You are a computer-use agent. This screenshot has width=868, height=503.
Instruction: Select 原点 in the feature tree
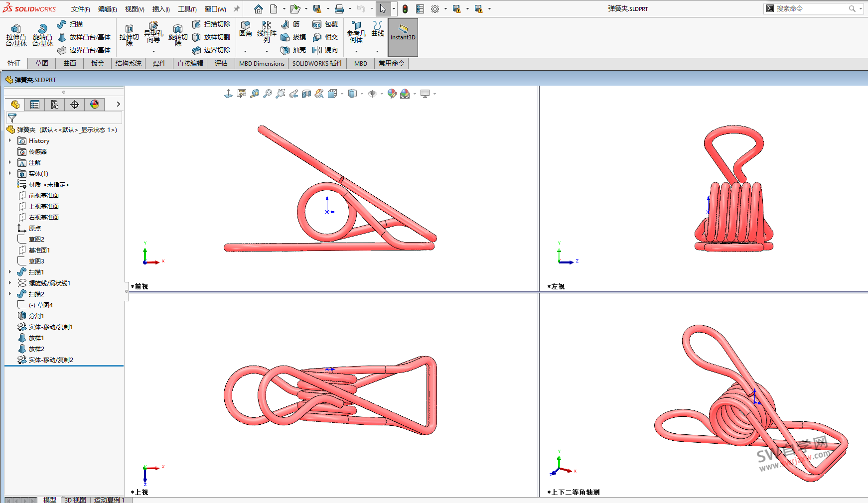(x=34, y=228)
